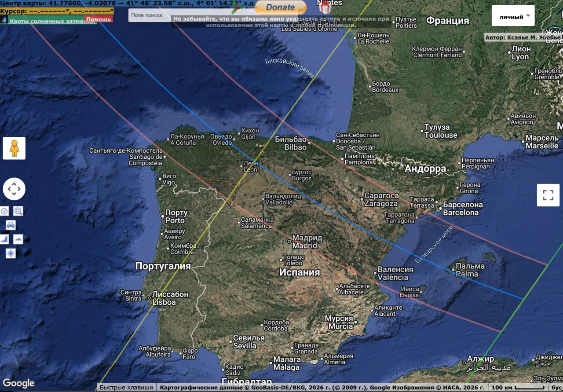The width and height of the screenshot is (563, 392).
Task: Click the 'Быстрые клавиши' shortcuts button
Action: click(126, 388)
